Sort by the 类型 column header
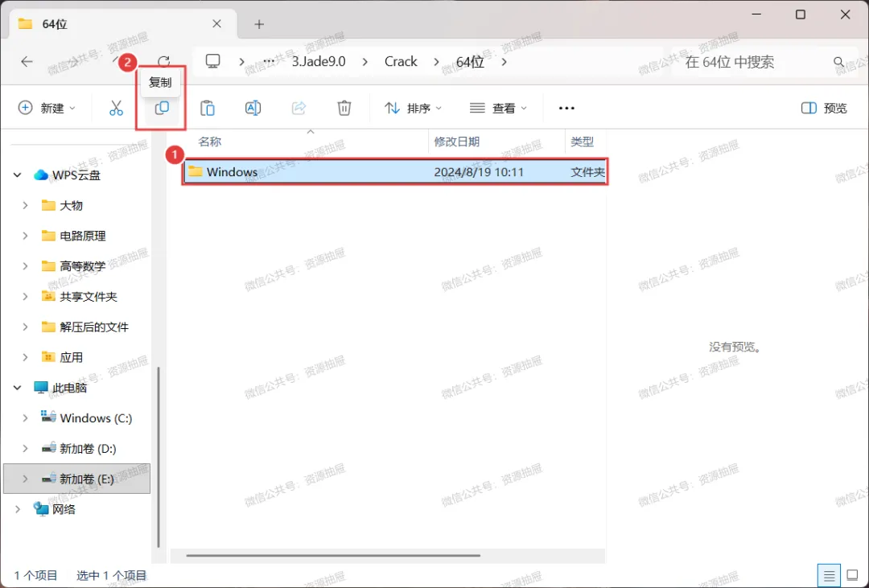869x588 pixels. [x=583, y=142]
